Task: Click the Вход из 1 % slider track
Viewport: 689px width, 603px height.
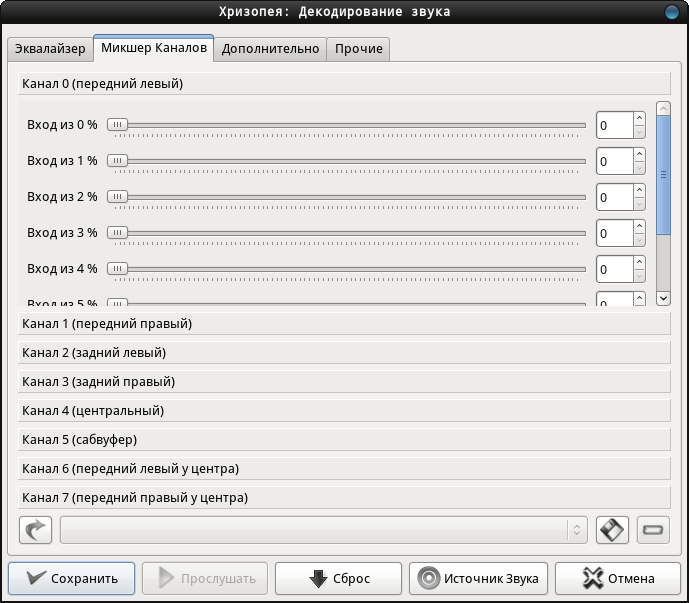Action: coord(347,161)
